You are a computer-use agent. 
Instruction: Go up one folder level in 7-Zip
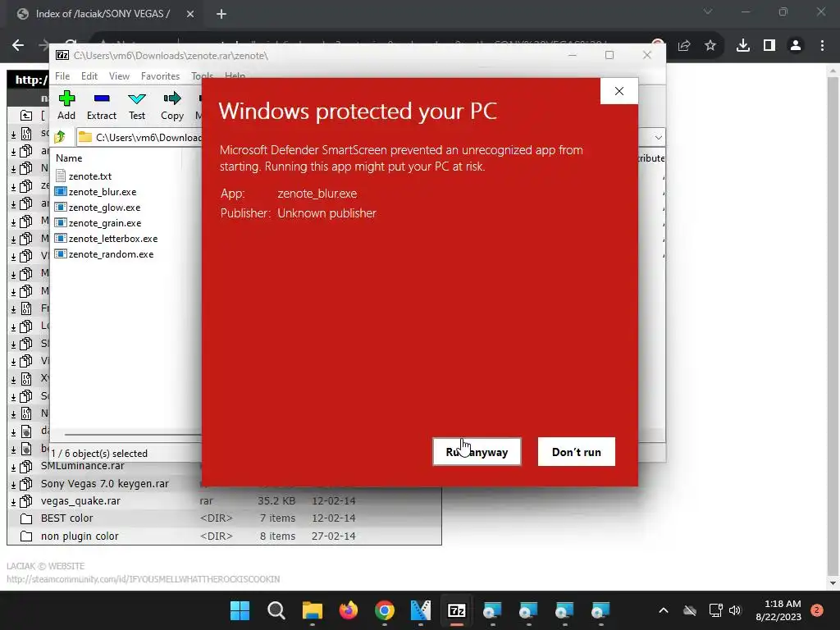60,137
